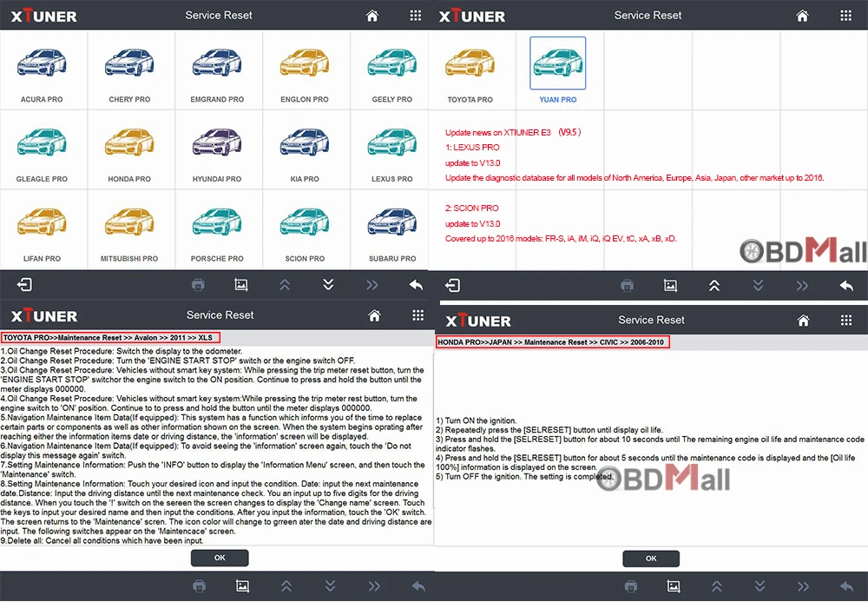Screen dimensions: 868x602
Task: Click '1: LEXUS PRO' update note
Action: coord(472,148)
